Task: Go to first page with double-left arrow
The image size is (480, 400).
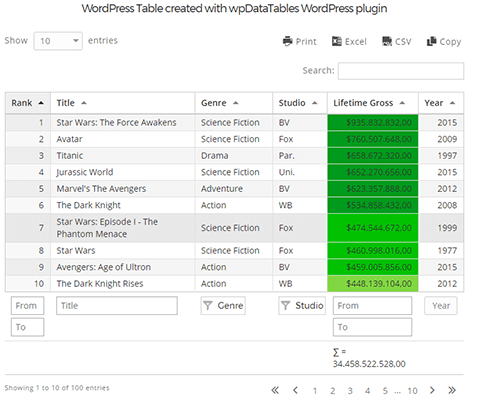Action: (x=275, y=390)
